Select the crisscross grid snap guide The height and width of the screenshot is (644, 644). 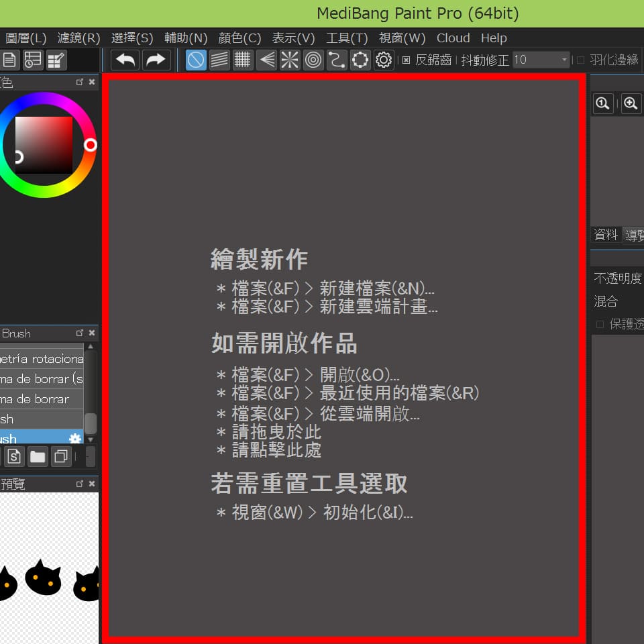pos(243,60)
